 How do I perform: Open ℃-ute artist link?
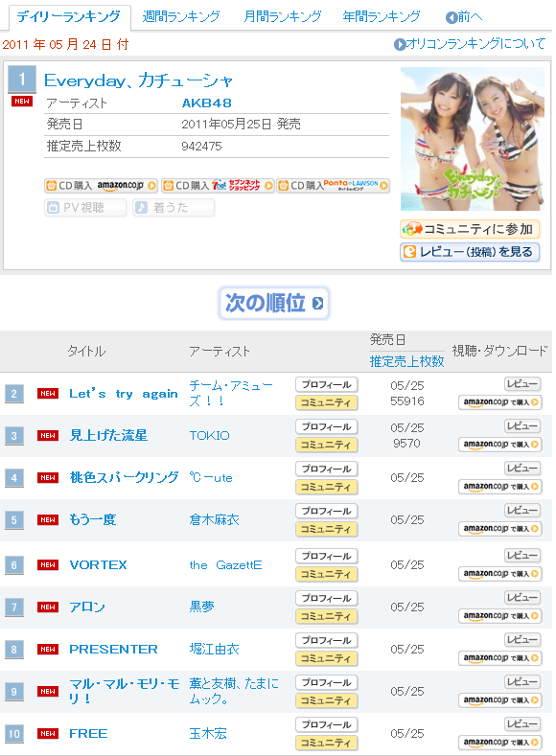[211, 478]
